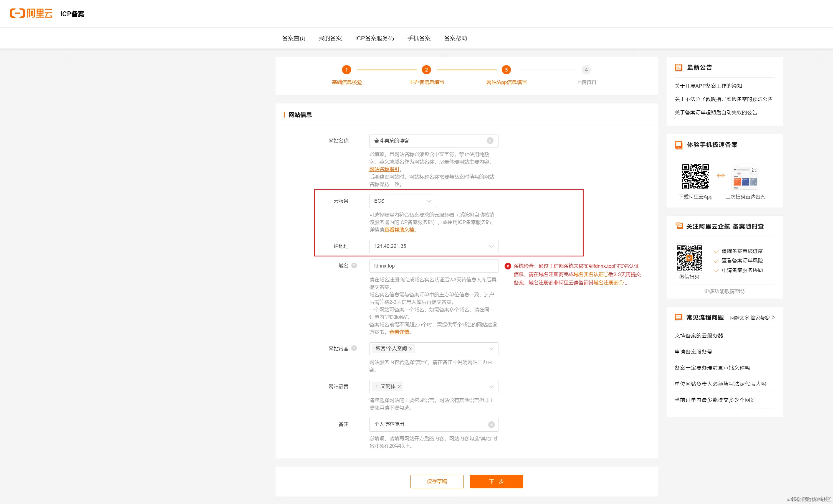Click the WeChat scan QR code
Viewport: 833px width, 504px height.
click(689, 258)
